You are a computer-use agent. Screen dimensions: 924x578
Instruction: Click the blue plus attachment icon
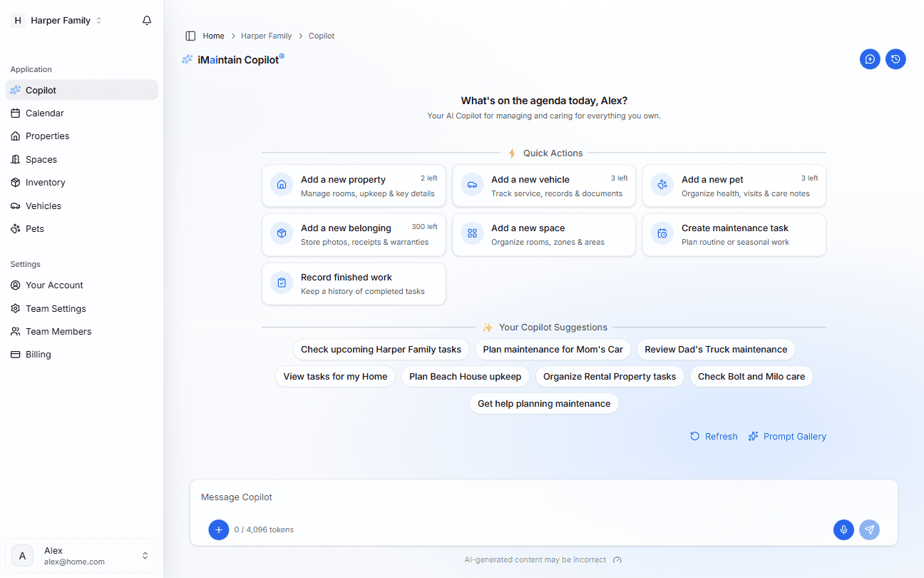click(x=218, y=529)
